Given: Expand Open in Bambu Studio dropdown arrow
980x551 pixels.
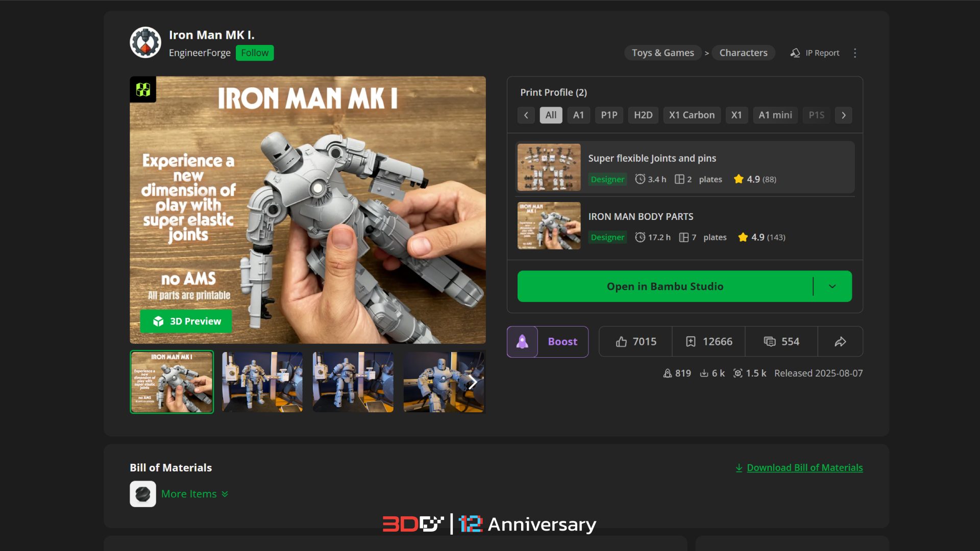Looking at the screenshot, I should click(x=832, y=287).
